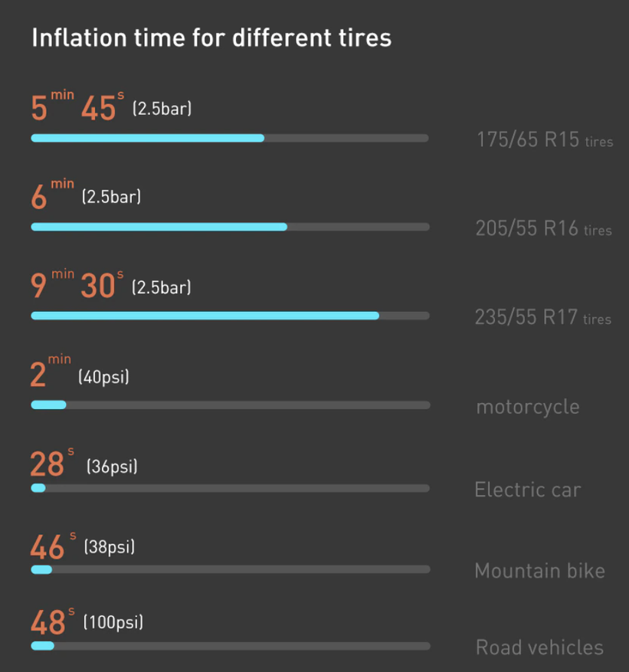The height and width of the screenshot is (672, 629).
Task: Select the motorcycle label
Action: coord(528,407)
